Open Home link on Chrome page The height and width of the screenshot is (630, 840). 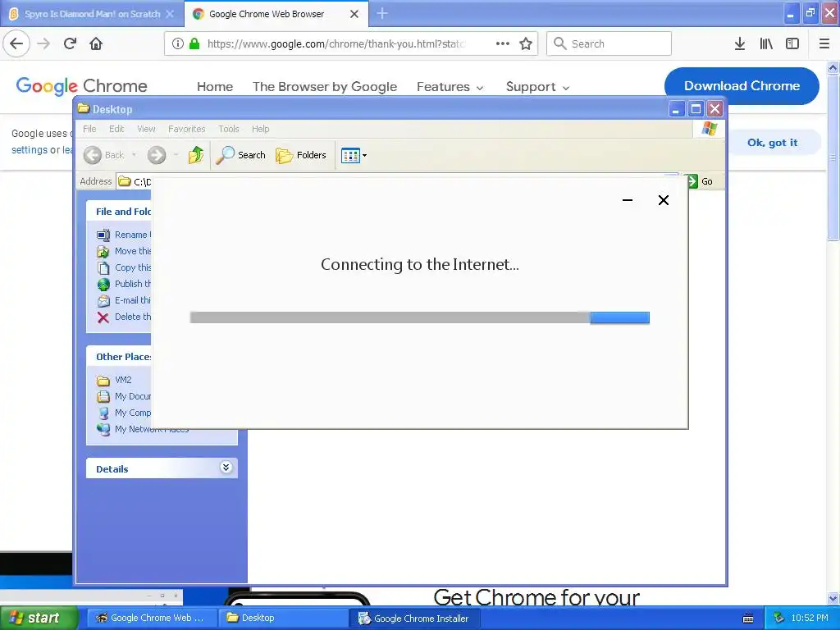click(215, 87)
